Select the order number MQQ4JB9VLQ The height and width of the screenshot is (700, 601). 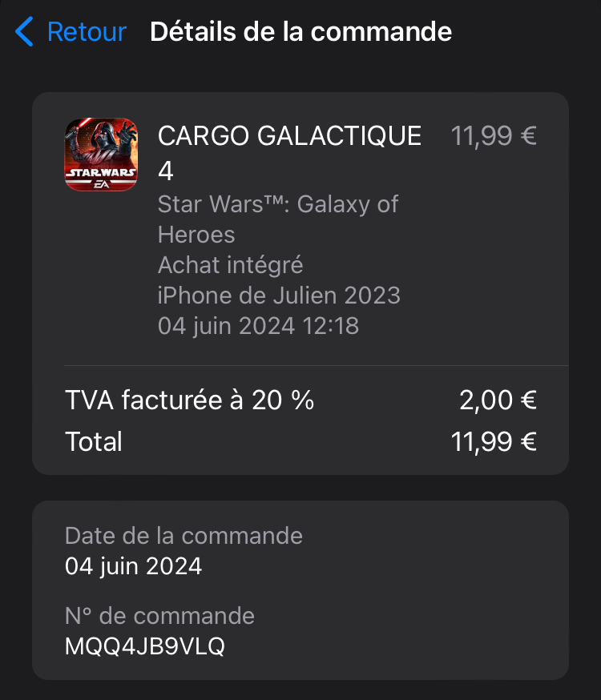coord(145,646)
